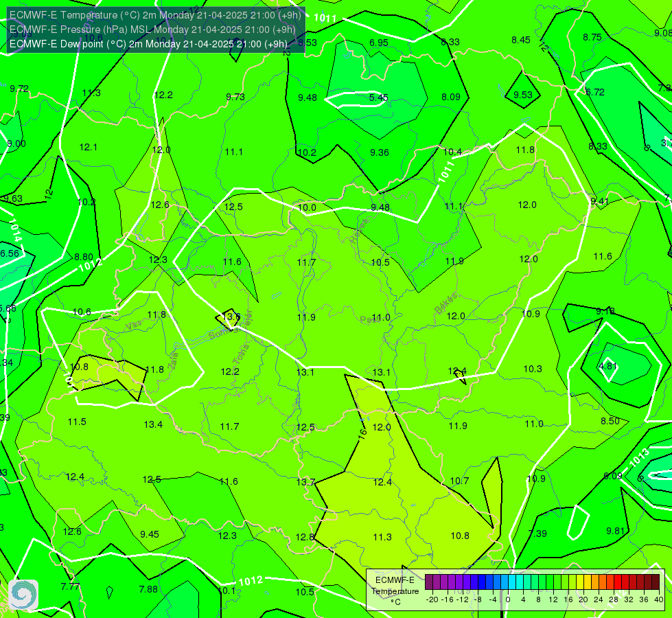Click the 8.09 temperature value
The image size is (672, 618).
click(x=451, y=97)
